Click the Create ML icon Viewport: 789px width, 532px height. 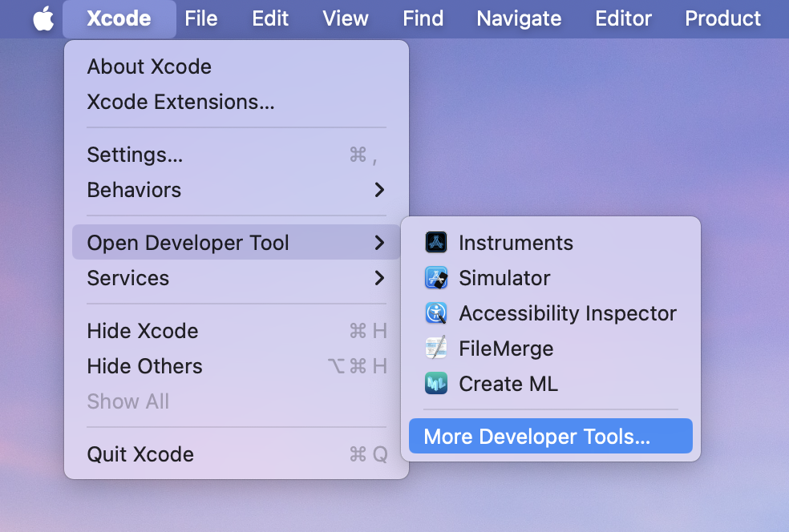(435, 384)
